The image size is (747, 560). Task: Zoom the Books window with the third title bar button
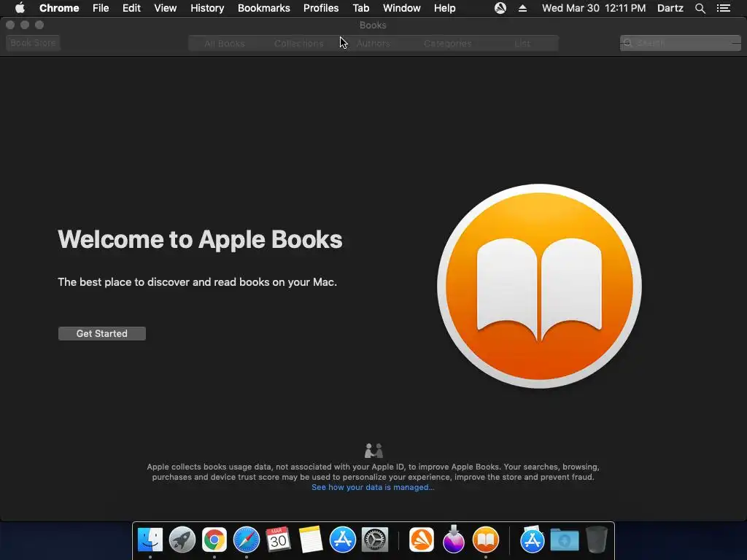[x=39, y=25]
